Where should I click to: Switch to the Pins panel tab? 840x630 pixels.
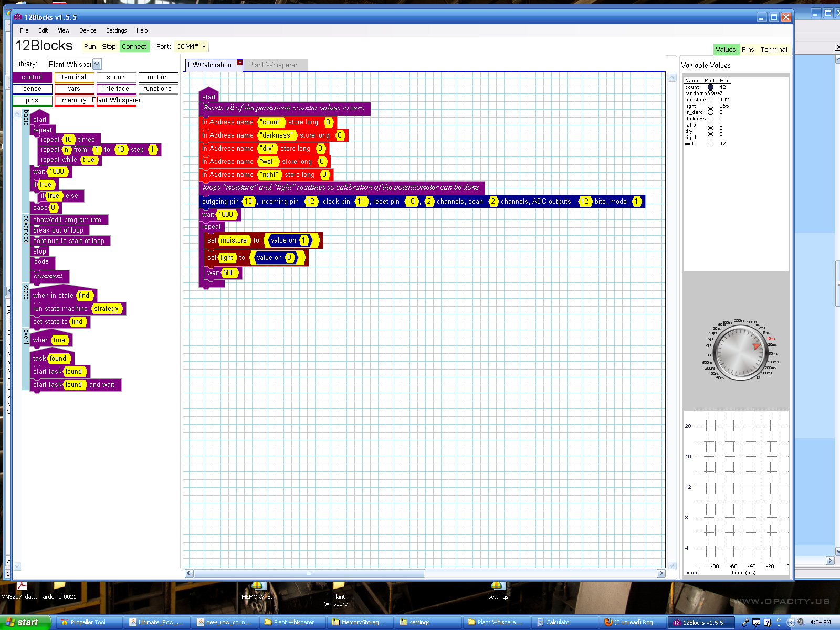pos(748,49)
